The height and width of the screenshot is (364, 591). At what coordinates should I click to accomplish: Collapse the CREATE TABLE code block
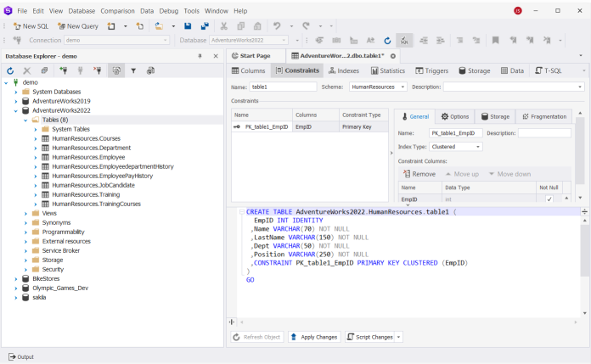click(242, 212)
